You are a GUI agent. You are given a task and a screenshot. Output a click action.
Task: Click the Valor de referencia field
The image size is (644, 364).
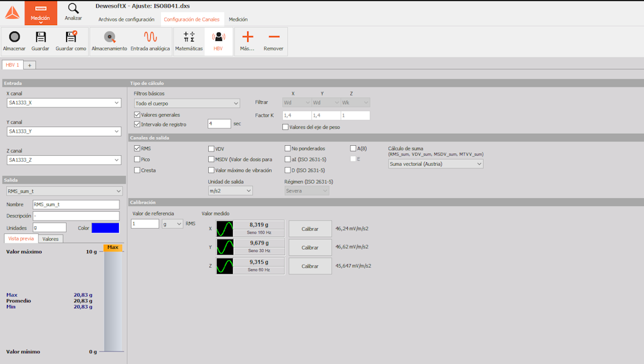pyautogui.click(x=145, y=224)
